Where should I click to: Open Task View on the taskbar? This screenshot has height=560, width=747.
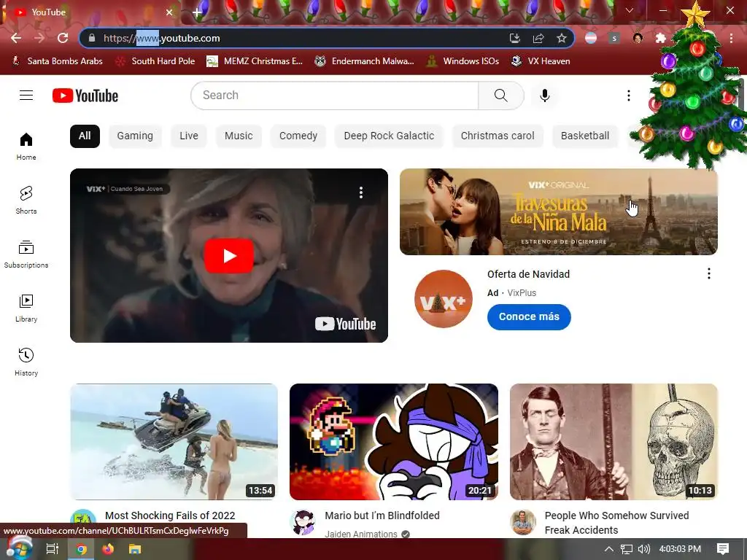click(53, 549)
